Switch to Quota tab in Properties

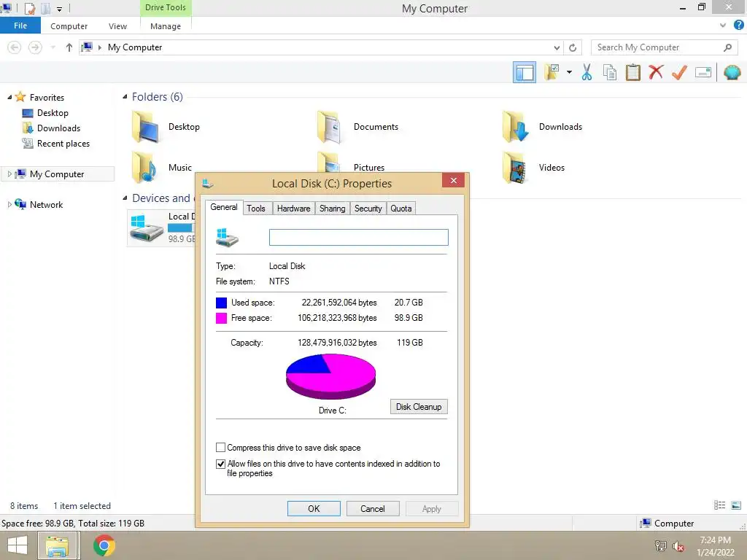401,208
